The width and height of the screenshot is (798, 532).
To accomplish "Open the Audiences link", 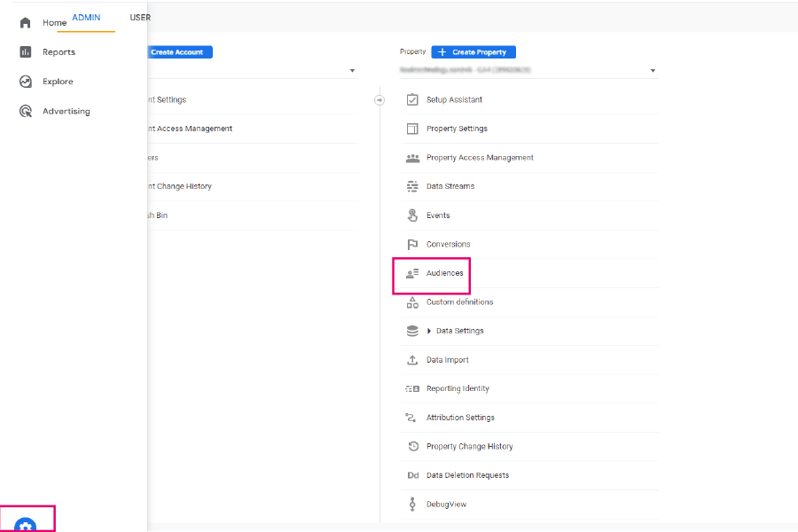I will pos(445,273).
